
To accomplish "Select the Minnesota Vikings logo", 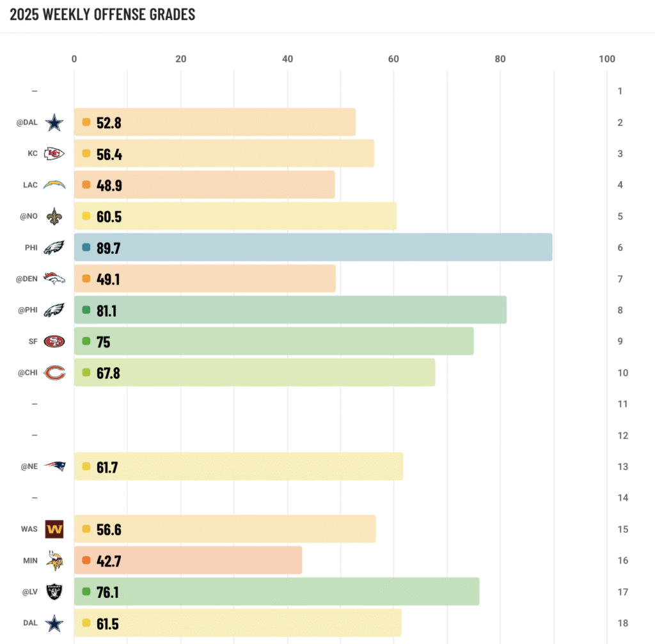I will (54, 560).
